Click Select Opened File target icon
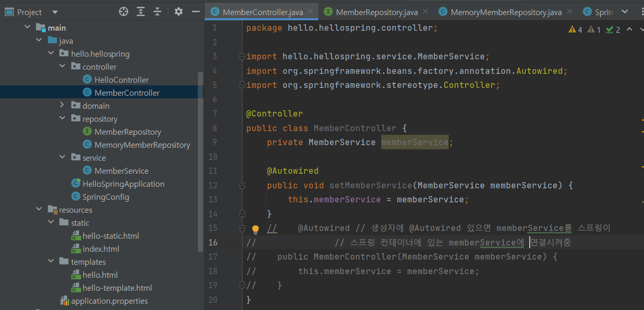The width and height of the screenshot is (644, 310). point(123,11)
